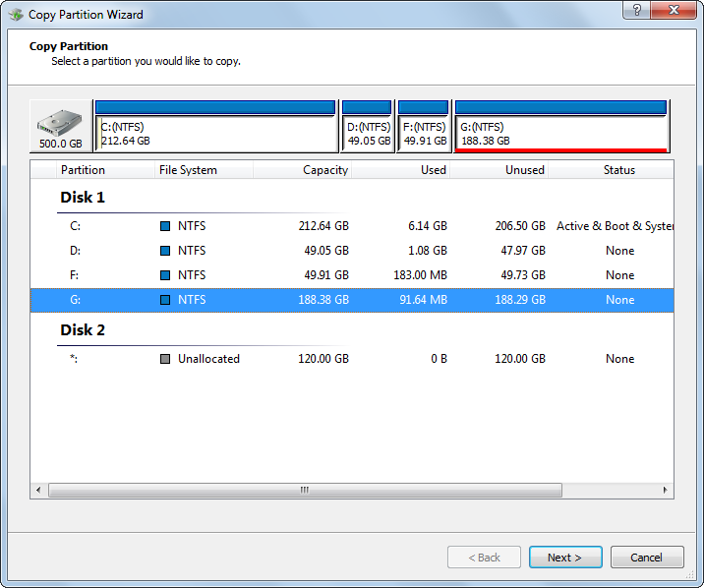704x588 pixels.
Task: Click the Next > button
Action: pos(565,558)
